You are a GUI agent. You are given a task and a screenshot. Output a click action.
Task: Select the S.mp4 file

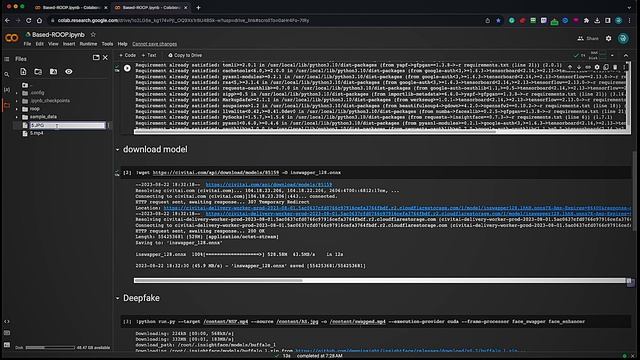[37, 133]
